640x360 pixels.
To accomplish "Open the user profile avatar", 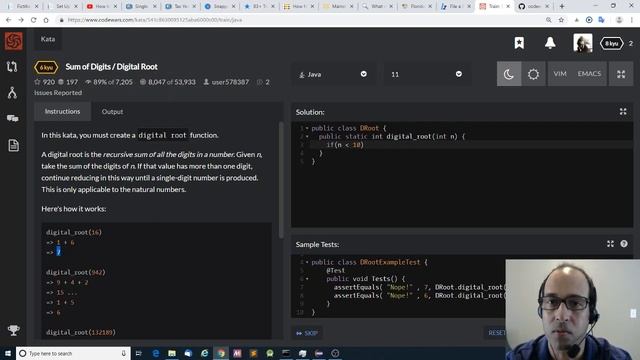I will tap(583, 43).
